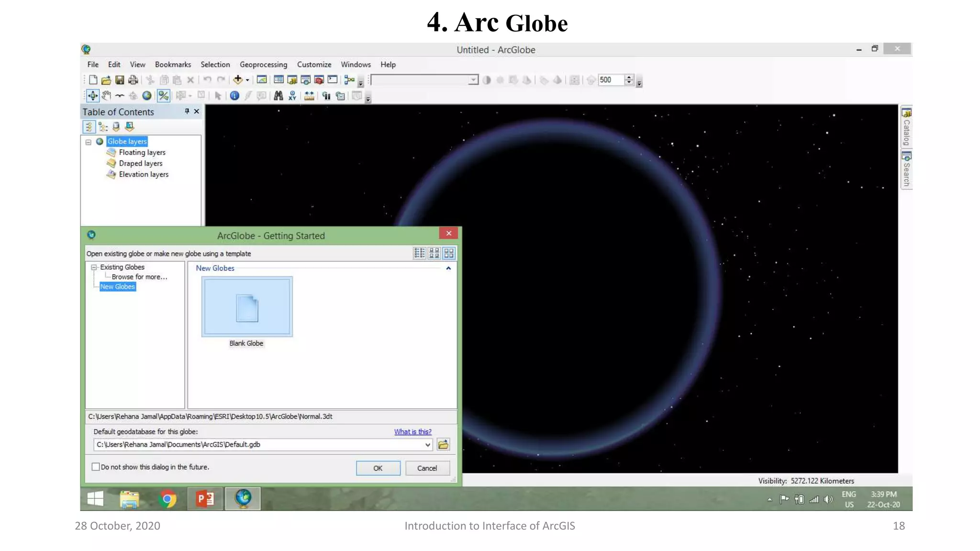Open the Help menu
This screenshot has height=551, width=980.
point(388,65)
